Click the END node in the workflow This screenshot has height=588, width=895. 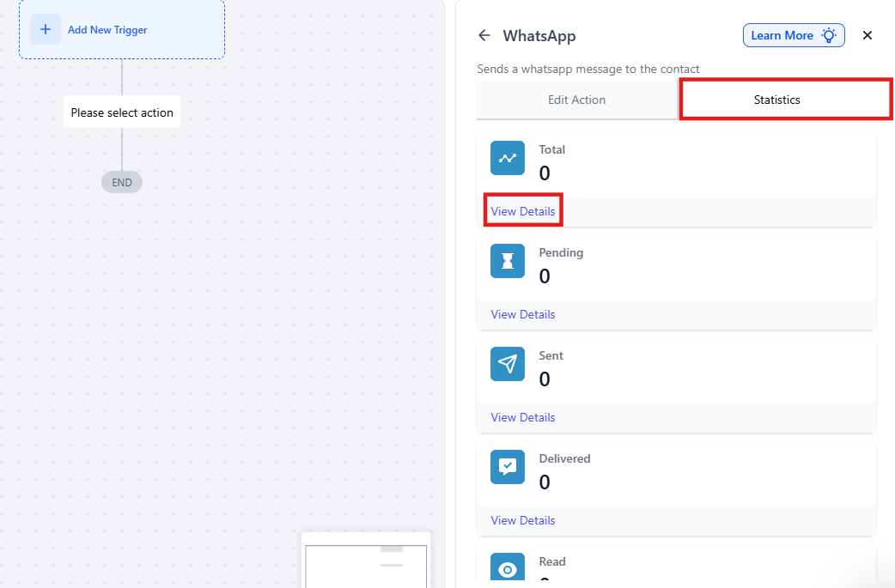(x=122, y=183)
